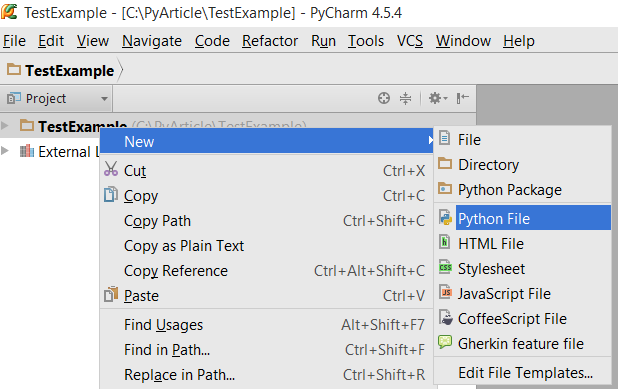The width and height of the screenshot is (618, 389).
Task: Click the Copy icon in context menu
Action: click(111, 194)
